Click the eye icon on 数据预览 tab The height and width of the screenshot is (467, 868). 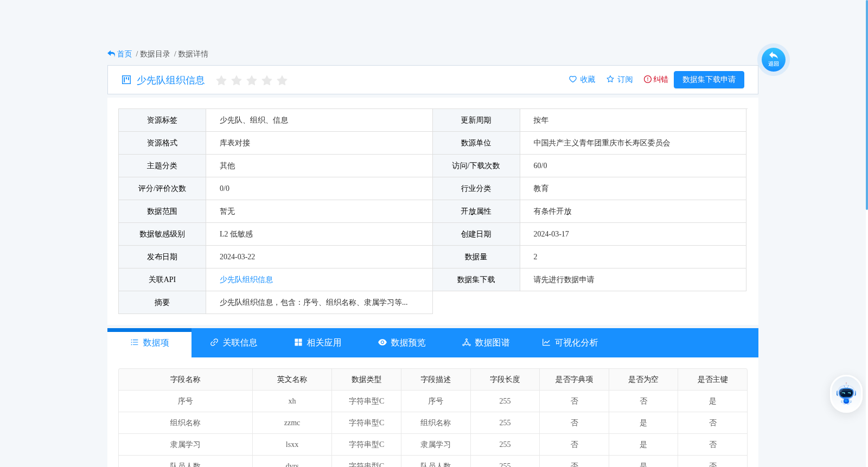tap(382, 342)
